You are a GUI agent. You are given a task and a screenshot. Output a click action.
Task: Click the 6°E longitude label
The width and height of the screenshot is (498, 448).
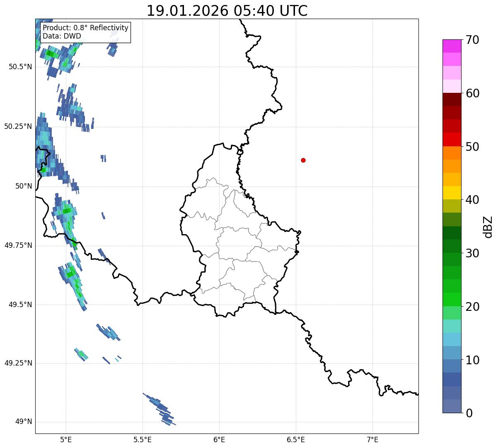(219, 439)
